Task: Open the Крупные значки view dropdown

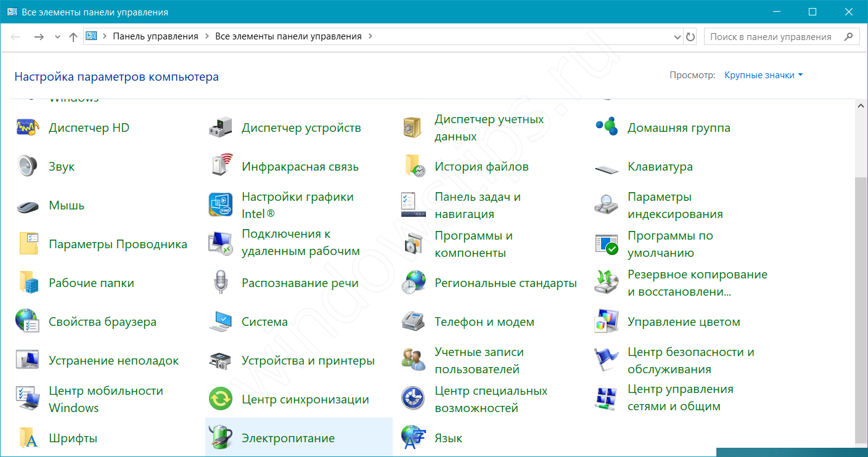Action: [763, 75]
